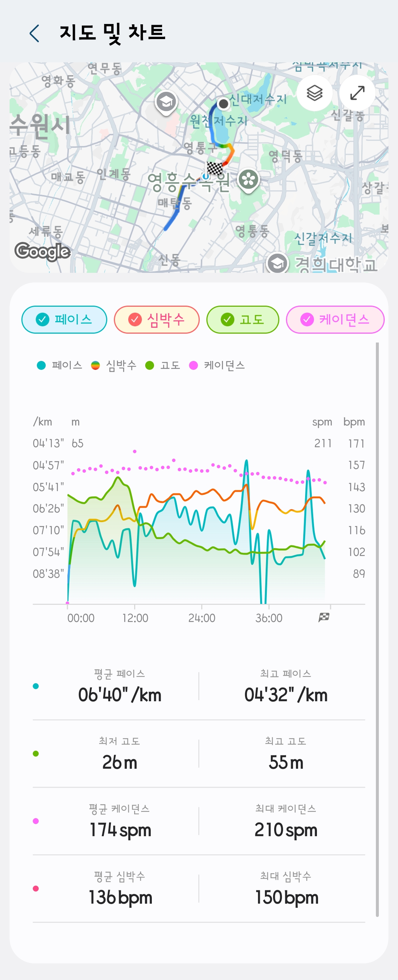Expand the map to fullscreen

357,93
